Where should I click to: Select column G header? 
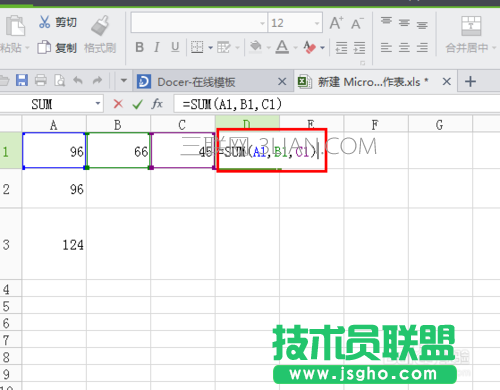440,125
